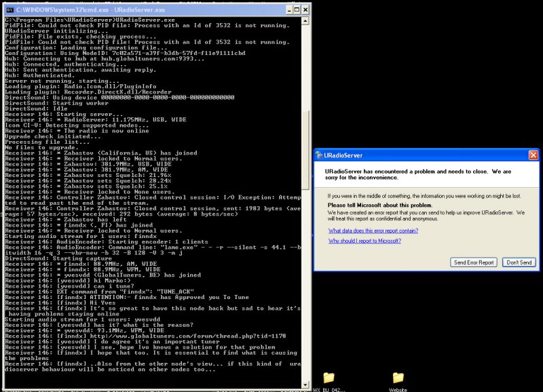Click line 'EXT command from "finndx": "TUNE_ACK"'
The image size is (543, 392).
[x=99, y=292]
